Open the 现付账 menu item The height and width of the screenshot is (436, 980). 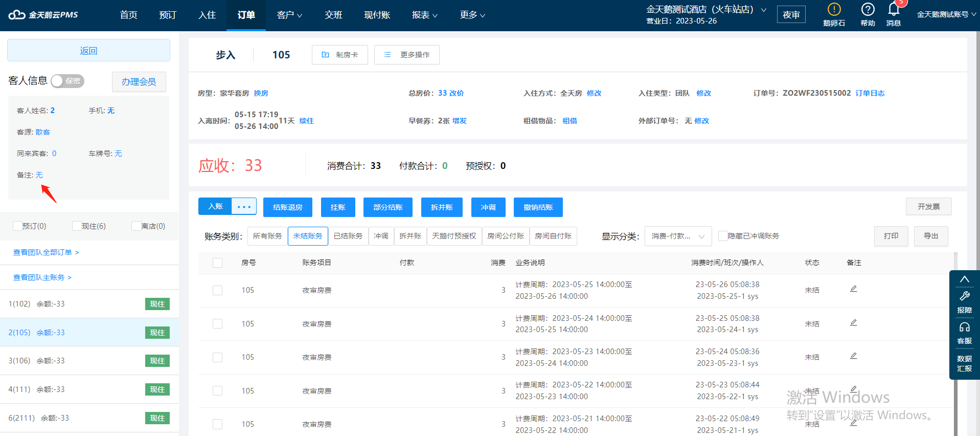point(377,15)
